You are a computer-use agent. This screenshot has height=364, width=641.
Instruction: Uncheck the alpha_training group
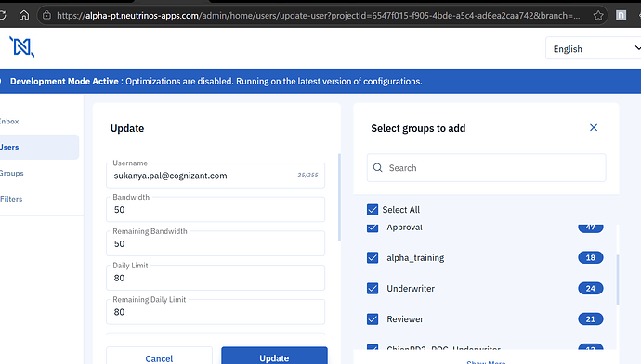click(373, 258)
